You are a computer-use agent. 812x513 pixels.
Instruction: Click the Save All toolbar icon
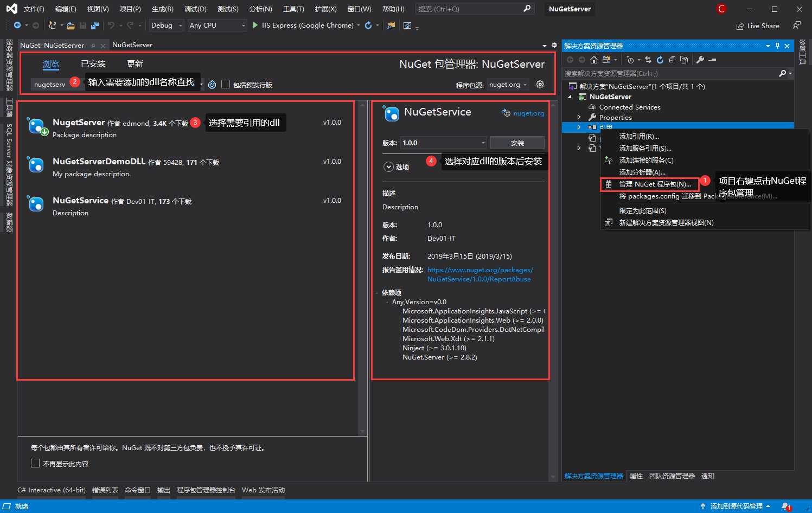click(95, 25)
